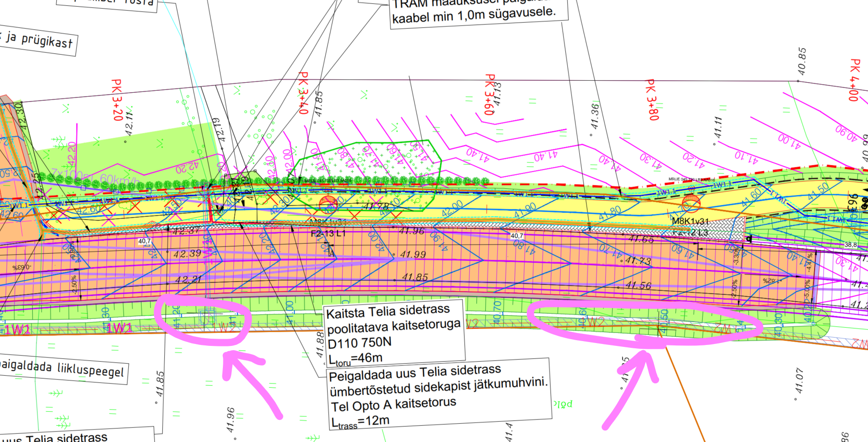Viewport: 868px width, 442px height.
Task: Click the 'paigaldada liikluspeegel' annotation box
Action: pyautogui.click(x=62, y=369)
